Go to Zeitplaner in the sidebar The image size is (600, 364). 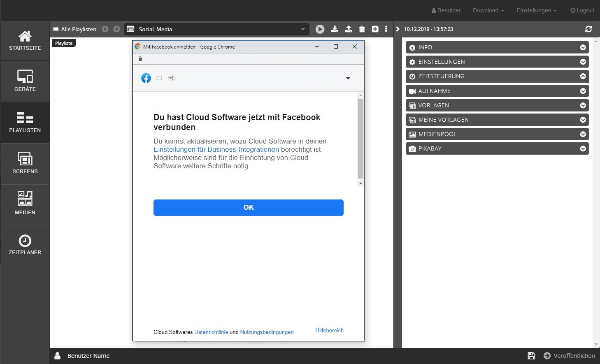pyautogui.click(x=25, y=245)
